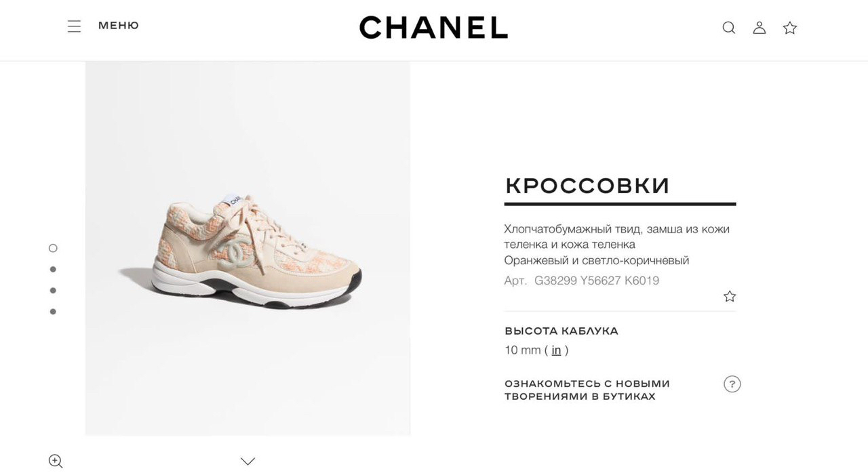Select the fourth image indicator dot
Image resolution: width=868 pixels, height=473 pixels.
coord(53,312)
